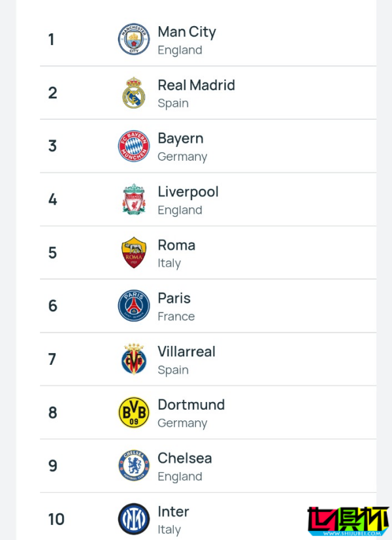Click the Paris Saint-Germain crest
The height and width of the screenshot is (540, 392).
pos(134,305)
